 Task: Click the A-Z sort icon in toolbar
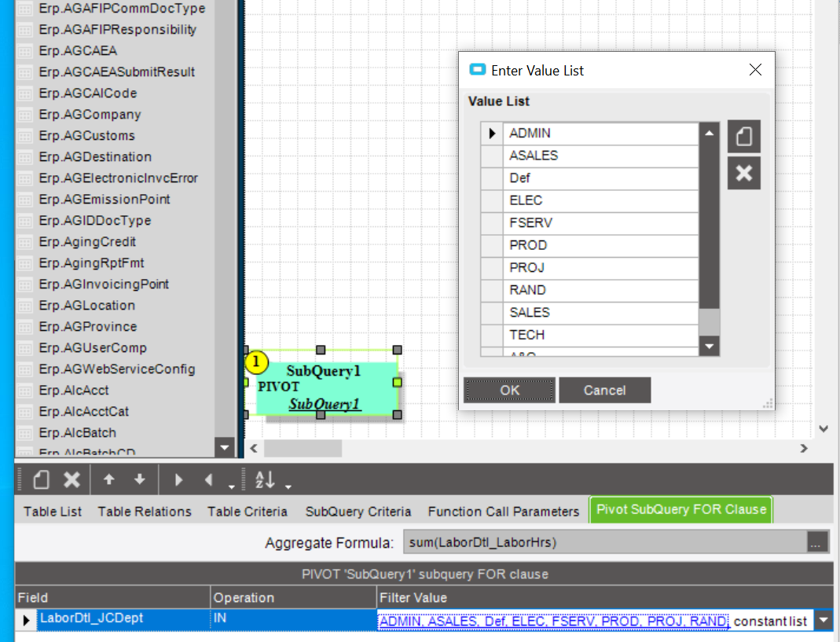click(x=265, y=479)
